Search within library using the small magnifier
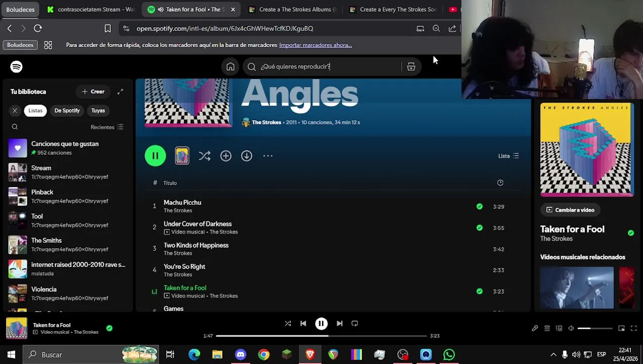 pyautogui.click(x=15, y=127)
